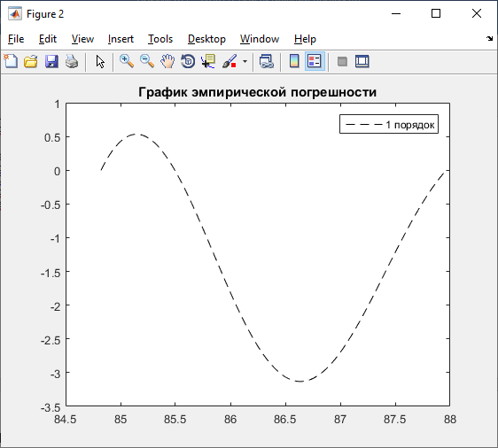Open the Insert menu
This screenshot has height=448, width=498.
(121, 39)
